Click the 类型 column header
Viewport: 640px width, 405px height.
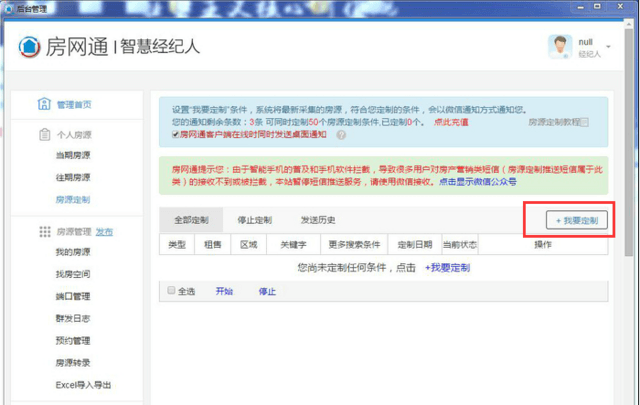pyautogui.click(x=177, y=245)
